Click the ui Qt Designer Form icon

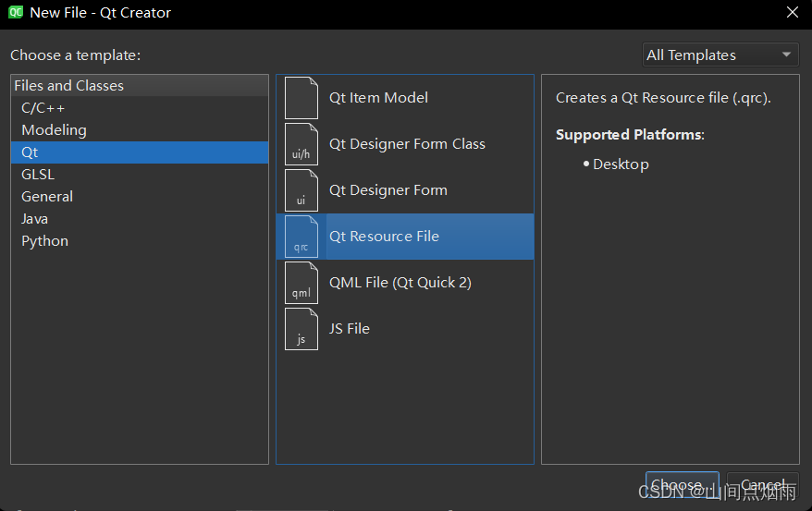(x=301, y=190)
